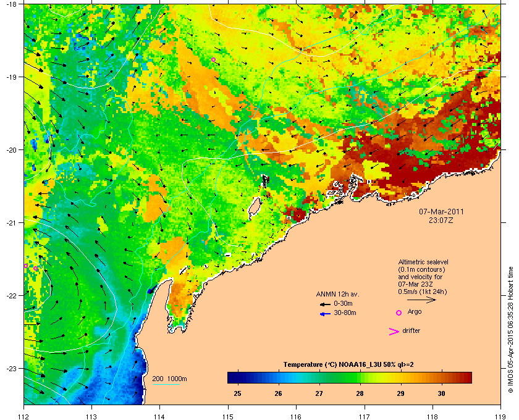Click the colorbar tick label 26
Image resolution: width=519 pixels, height=420 pixels.
point(279,393)
